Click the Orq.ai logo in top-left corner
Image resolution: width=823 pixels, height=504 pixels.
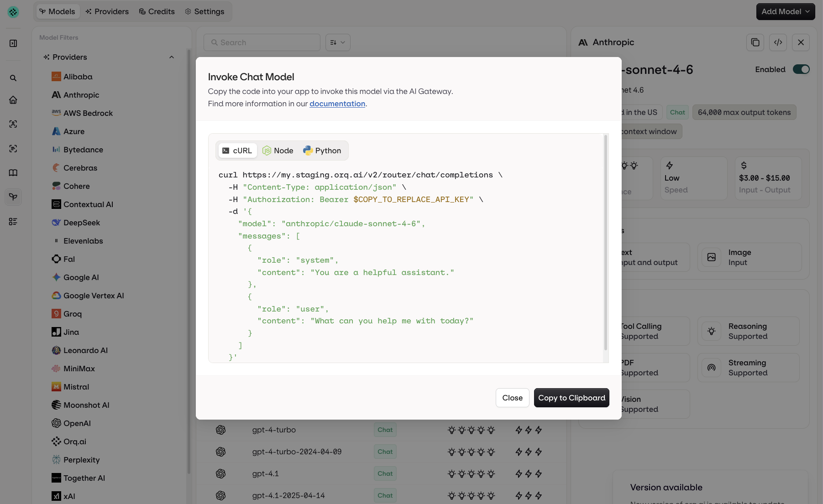(x=13, y=12)
